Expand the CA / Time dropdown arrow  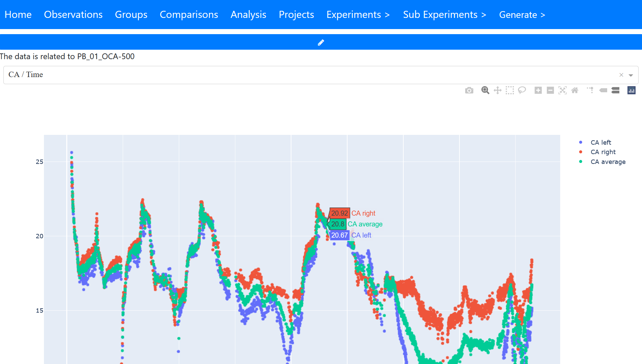click(x=631, y=75)
